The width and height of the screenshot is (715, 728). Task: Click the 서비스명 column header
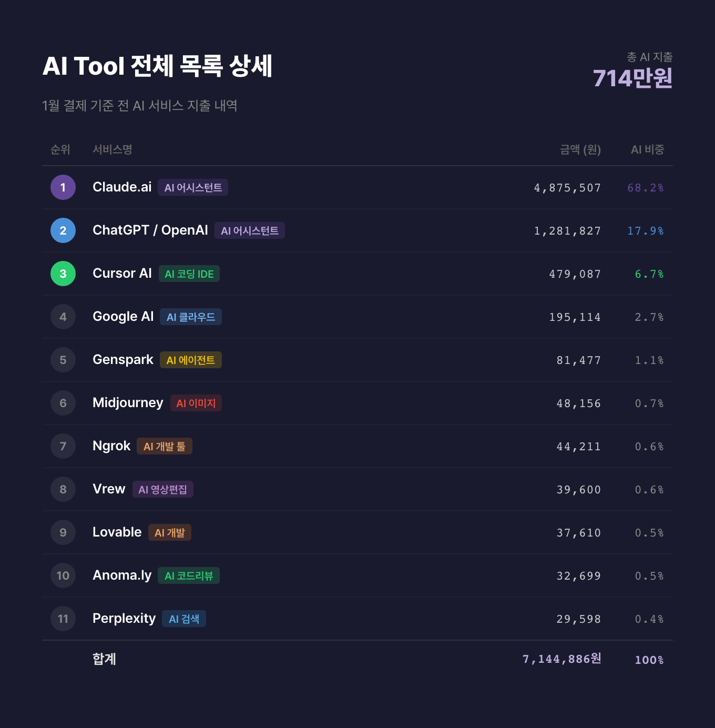coord(112,150)
